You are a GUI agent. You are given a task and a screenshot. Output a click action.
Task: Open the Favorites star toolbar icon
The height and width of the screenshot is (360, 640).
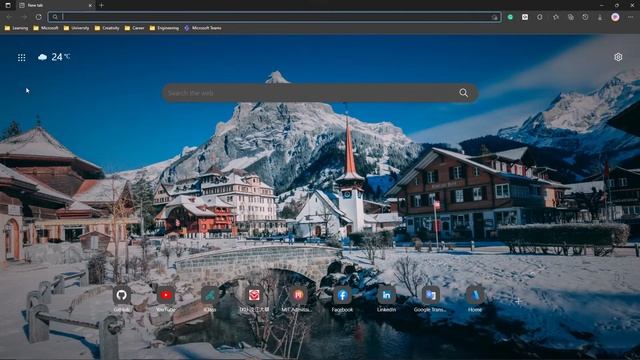tap(556, 17)
